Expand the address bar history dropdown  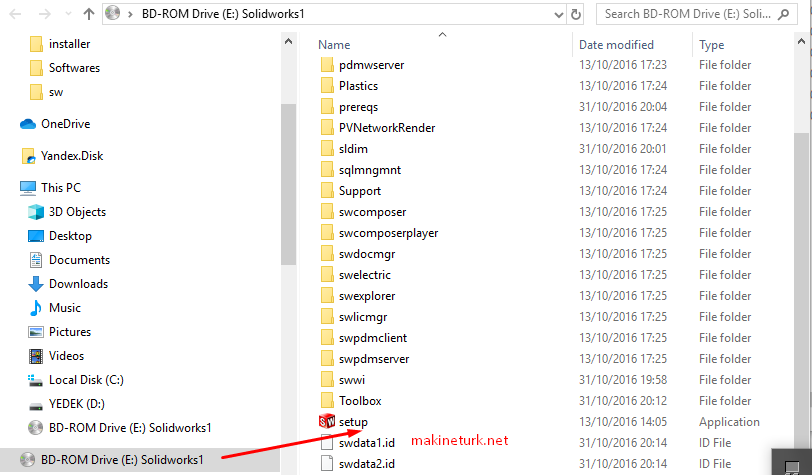click(559, 15)
